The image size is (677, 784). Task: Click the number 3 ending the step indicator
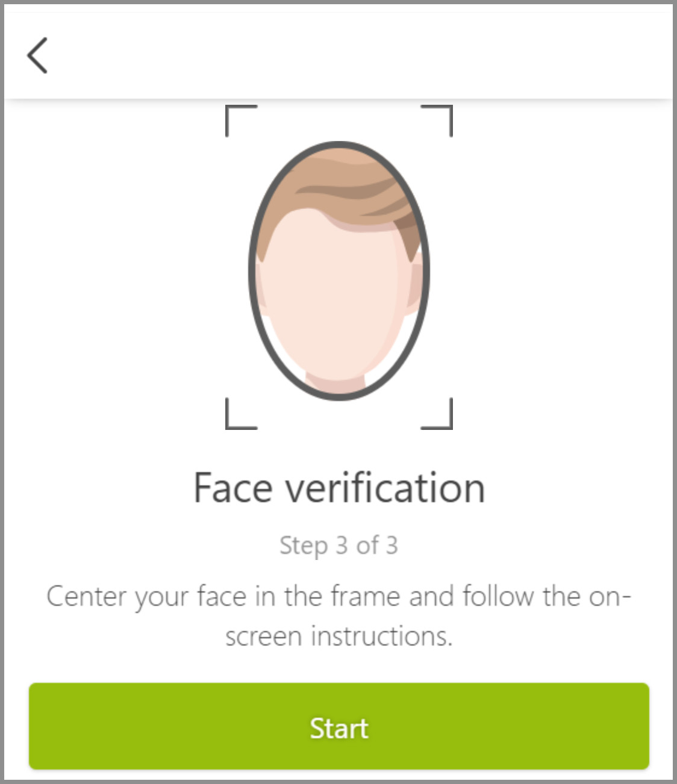click(392, 546)
